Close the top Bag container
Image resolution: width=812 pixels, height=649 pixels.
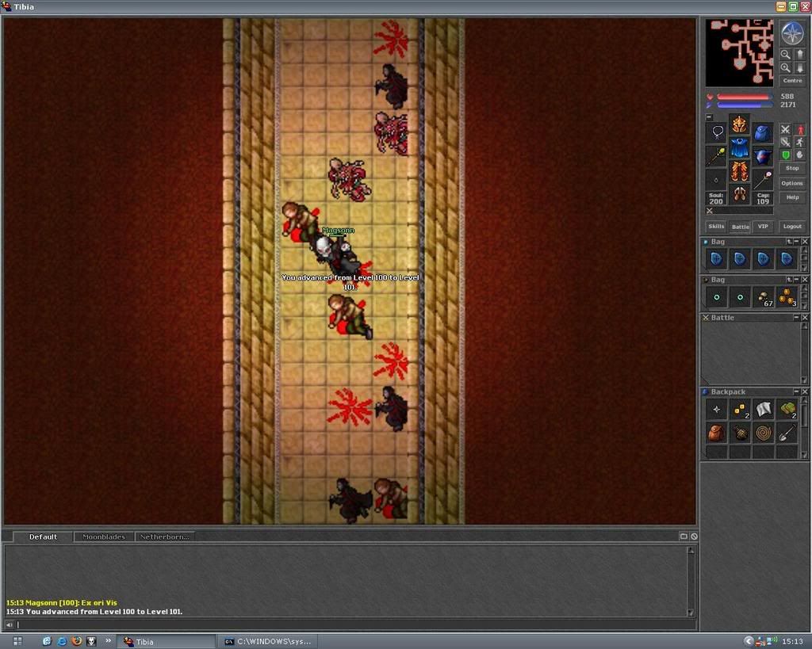(805, 242)
